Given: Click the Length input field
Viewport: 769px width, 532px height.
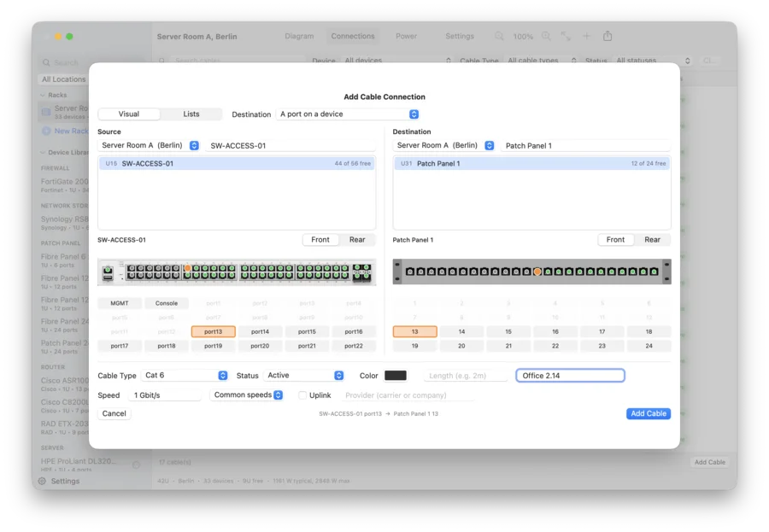Looking at the screenshot, I should [x=465, y=376].
